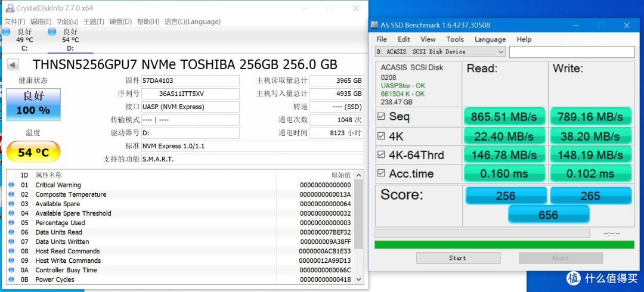The height and width of the screenshot is (292, 644).
Task: Open the D: ACASIS drive selection dropdown
Action: point(441,52)
